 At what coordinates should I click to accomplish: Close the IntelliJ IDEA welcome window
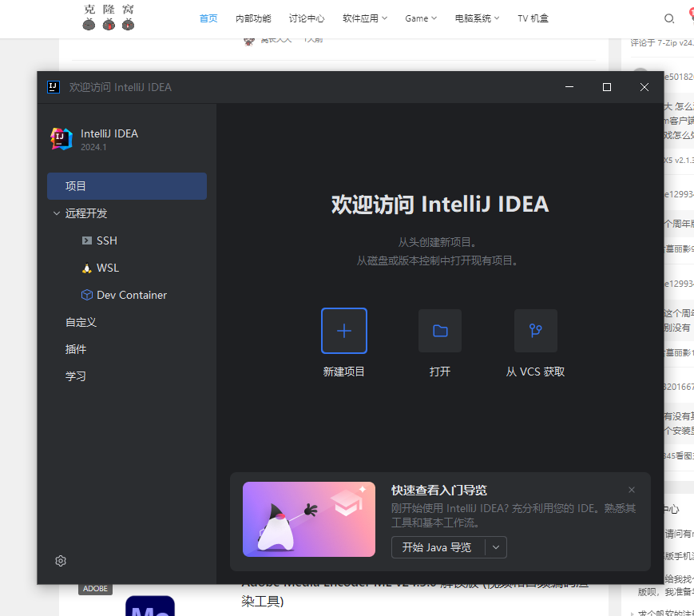[x=644, y=87]
